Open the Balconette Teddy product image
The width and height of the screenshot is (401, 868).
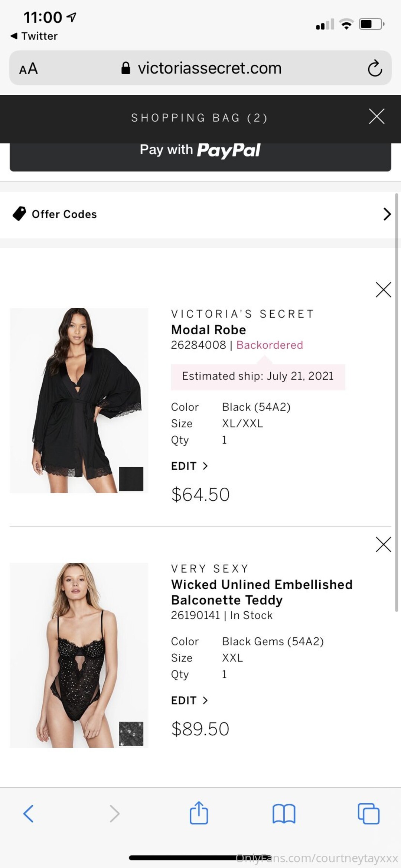pos(79,655)
